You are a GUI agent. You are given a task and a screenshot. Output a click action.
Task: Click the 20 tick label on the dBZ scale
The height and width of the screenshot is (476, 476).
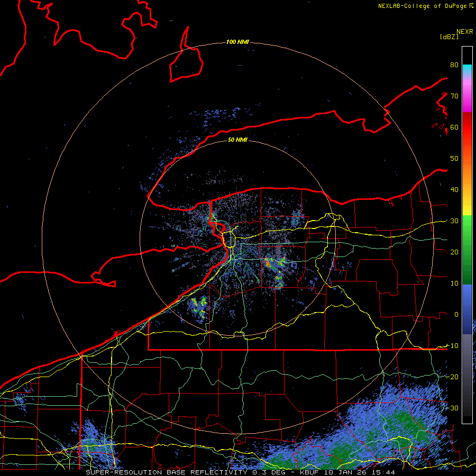(x=454, y=252)
